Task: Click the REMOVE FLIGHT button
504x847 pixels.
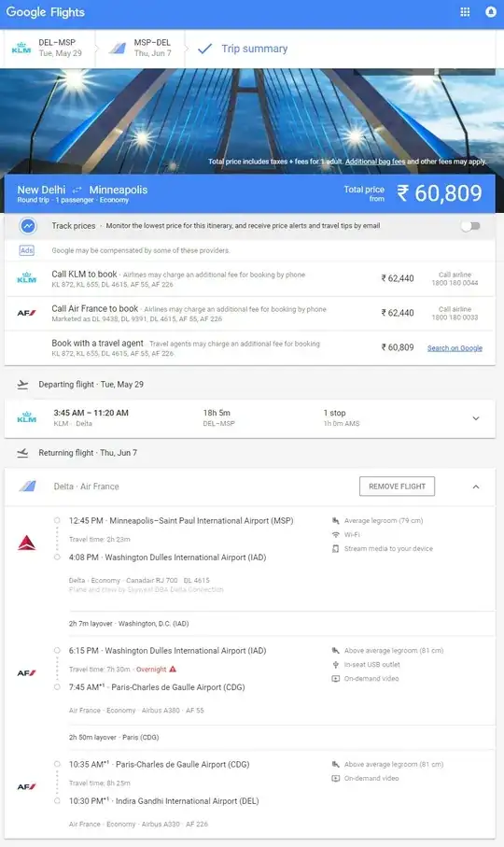Action: 398,487
